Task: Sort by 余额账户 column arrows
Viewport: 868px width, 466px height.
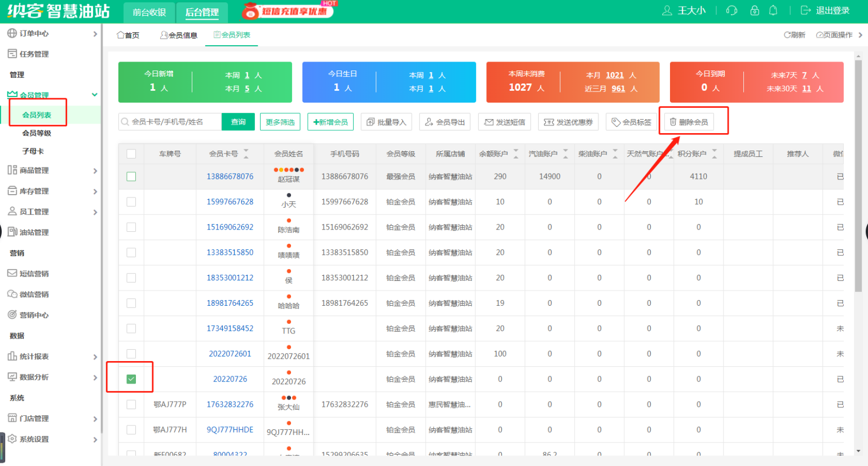Action: [x=516, y=153]
